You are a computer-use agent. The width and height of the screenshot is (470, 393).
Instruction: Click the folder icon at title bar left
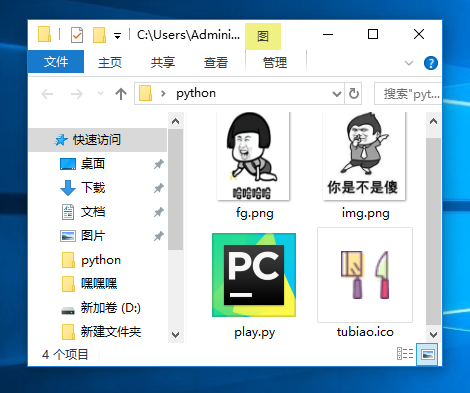tap(44, 34)
